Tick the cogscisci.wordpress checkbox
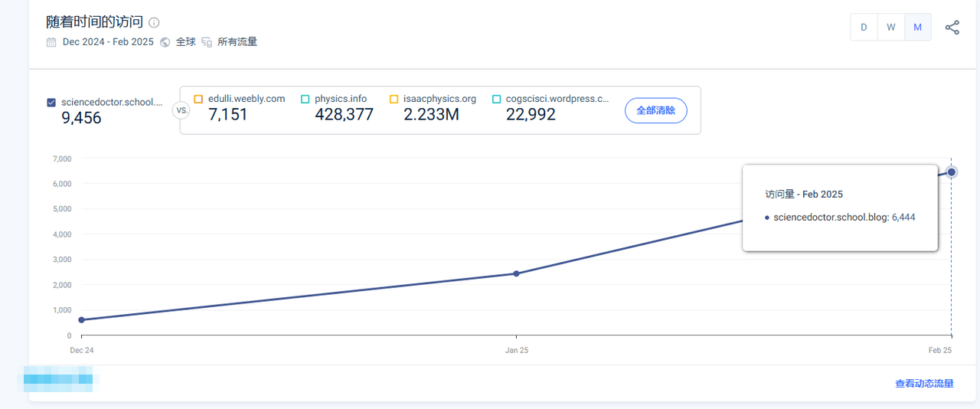 tap(496, 99)
